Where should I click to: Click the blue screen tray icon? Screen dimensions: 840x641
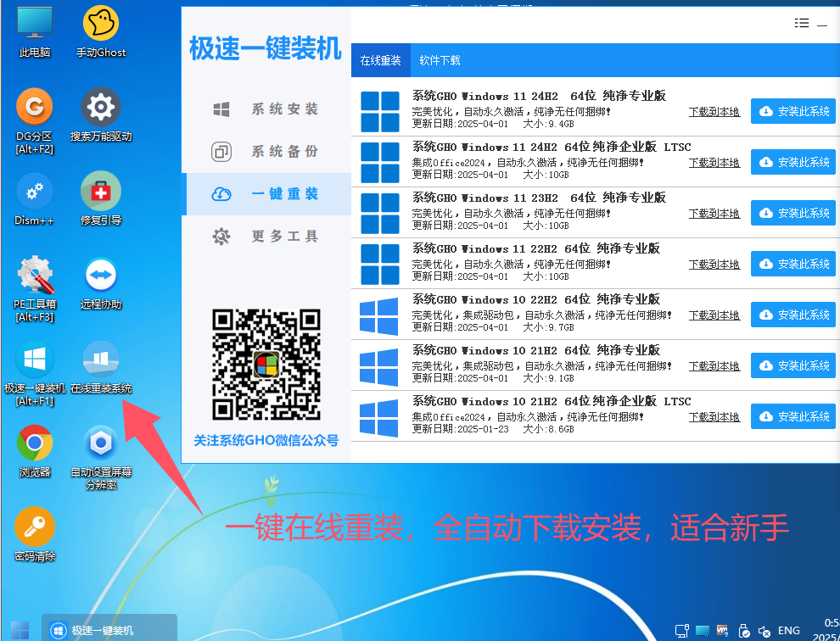tap(703, 631)
